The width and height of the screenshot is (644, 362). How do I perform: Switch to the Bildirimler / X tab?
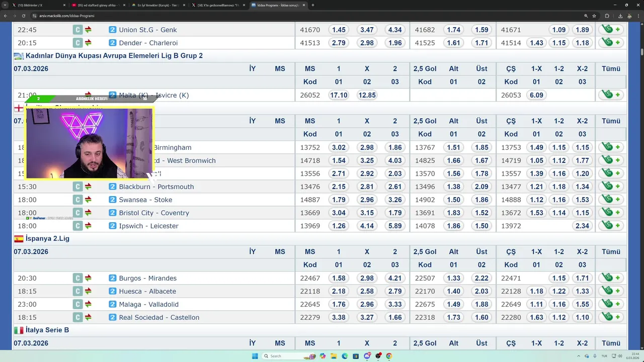(38, 5)
